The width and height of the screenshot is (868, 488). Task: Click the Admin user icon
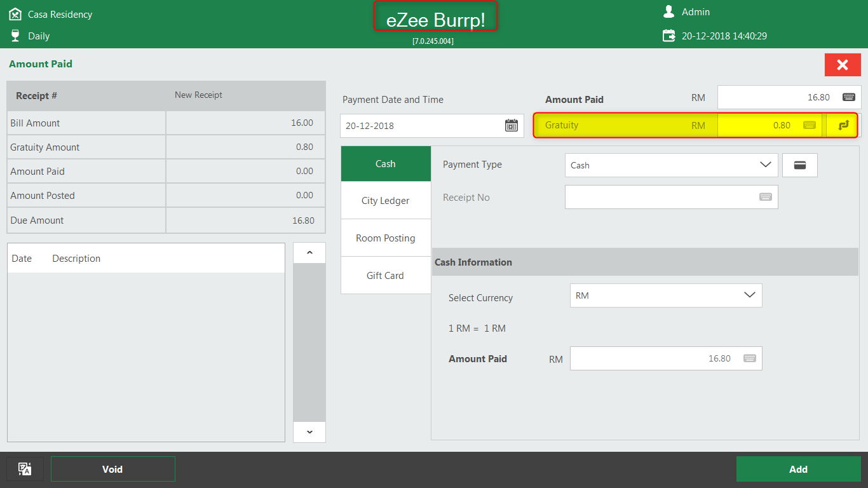coord(668,11)
